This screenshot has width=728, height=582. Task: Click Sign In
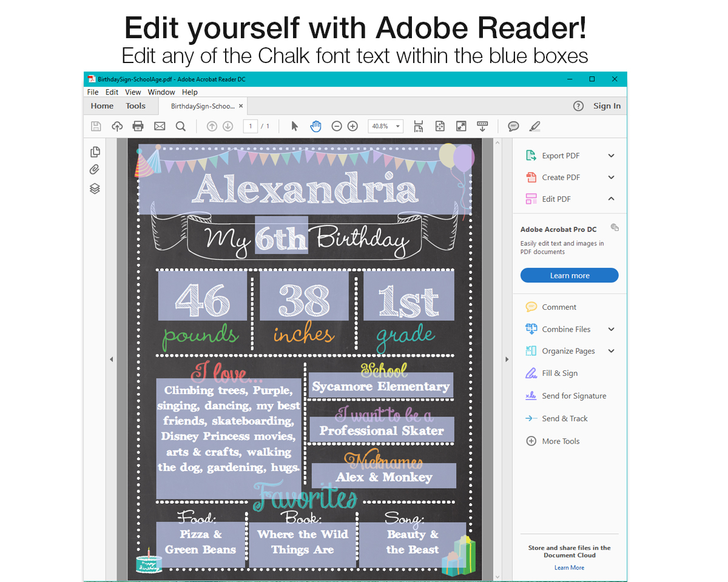click(x=607, y=106)
